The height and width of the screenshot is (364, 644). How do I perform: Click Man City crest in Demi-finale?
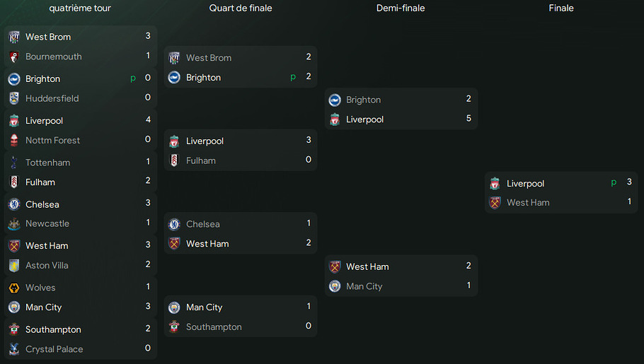[x=335, y=286]
